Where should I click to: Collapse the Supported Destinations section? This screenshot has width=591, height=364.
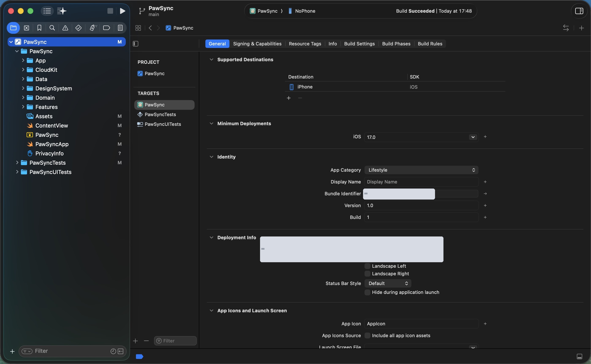point(211,60)
